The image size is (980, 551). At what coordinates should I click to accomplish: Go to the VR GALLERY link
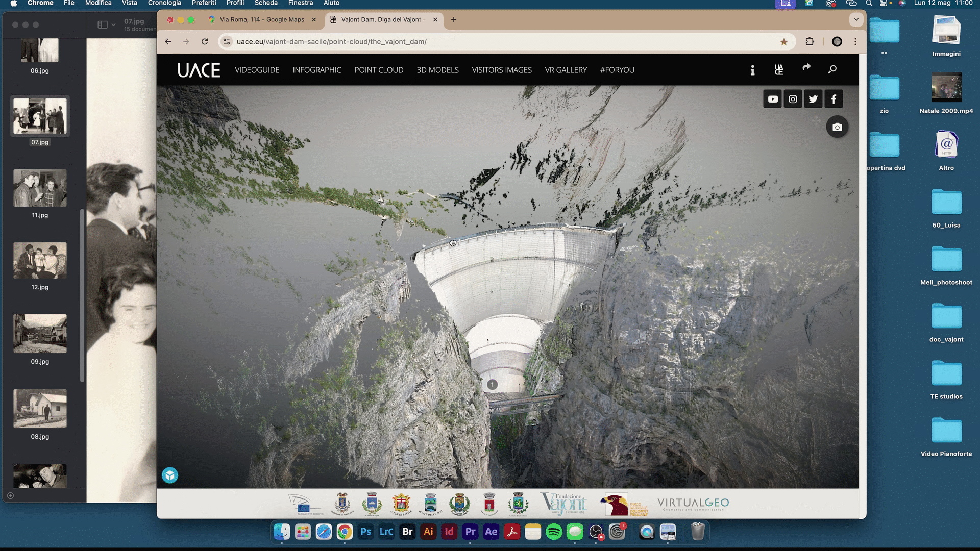[566, 70]
